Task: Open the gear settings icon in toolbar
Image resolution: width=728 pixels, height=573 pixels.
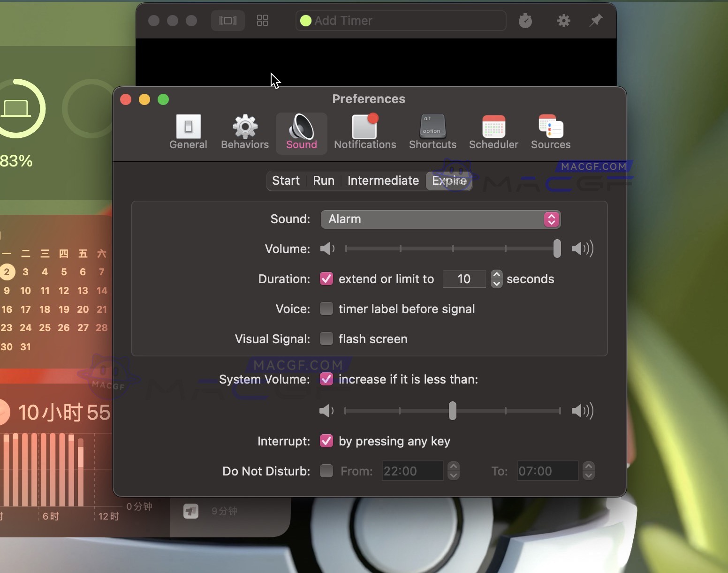Action: coord(563,21)
